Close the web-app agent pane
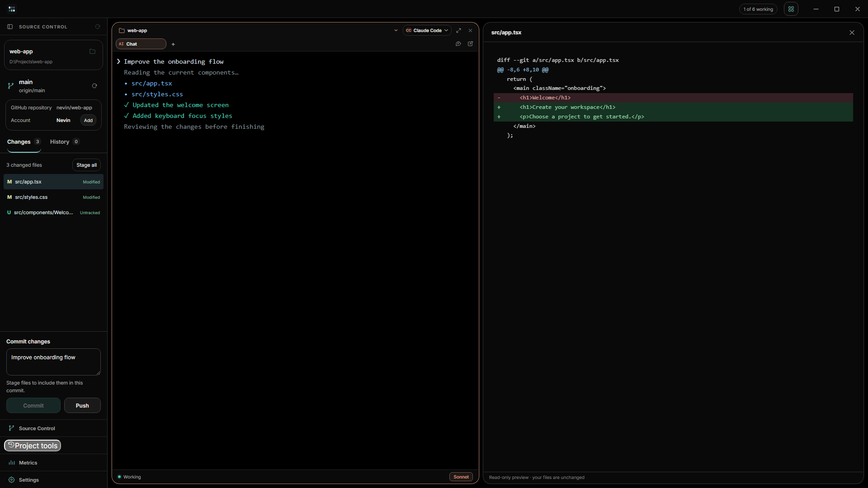The width and height of the screenshot is (868, 488). pyautogui.click(x=470, y=30)
